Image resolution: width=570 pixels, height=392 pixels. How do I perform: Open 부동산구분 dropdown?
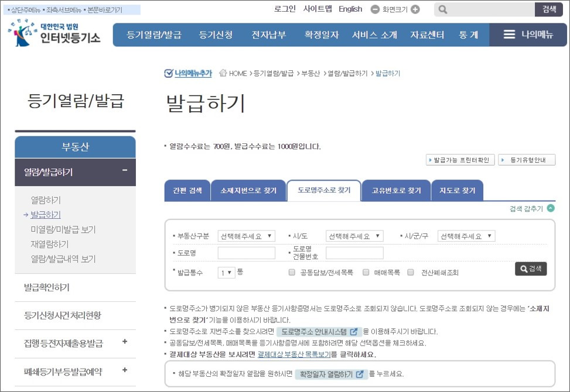click(247, 236)
